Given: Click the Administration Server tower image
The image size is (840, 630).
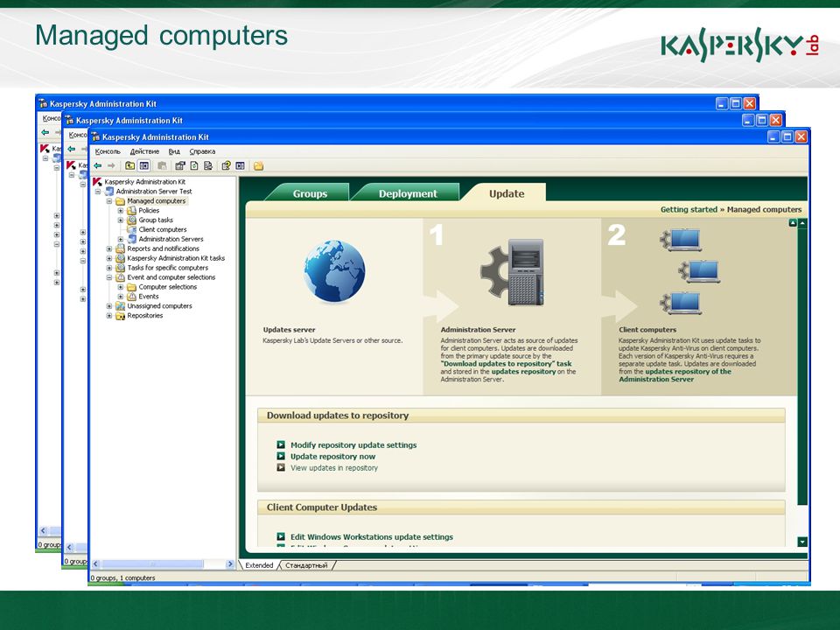Looking at the screenshot, I should pos(514,272).
